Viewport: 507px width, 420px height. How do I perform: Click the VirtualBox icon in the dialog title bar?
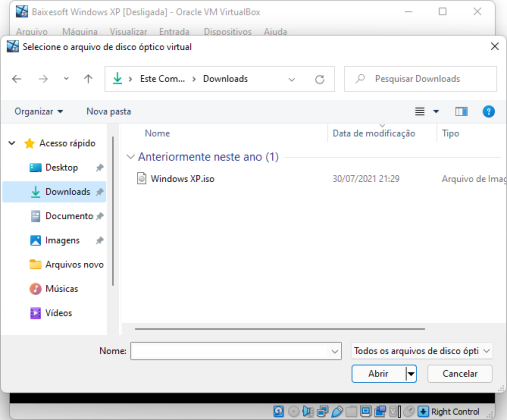(13, 46)
